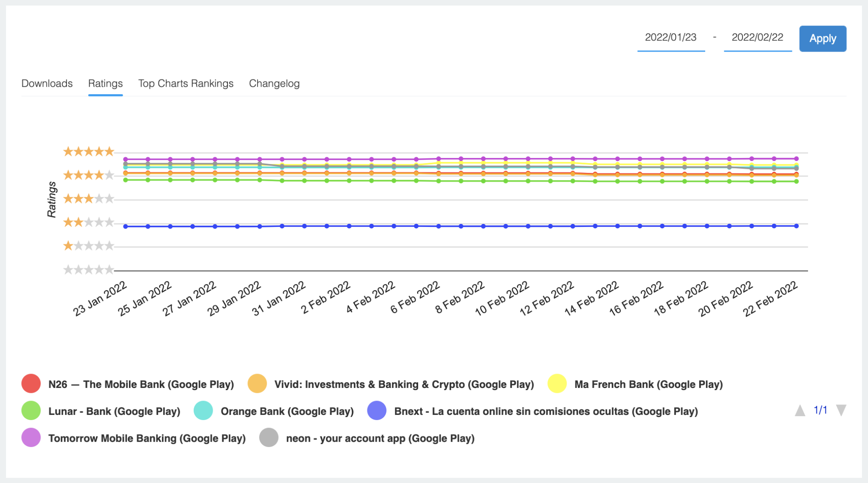Click the green Lunar Bank legend circle
Screen dimensions: 868x483
coord(31,411)
